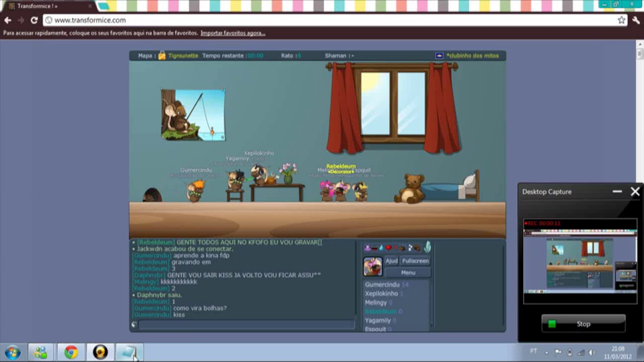Bookmark the page with star icon

point(621,20)
